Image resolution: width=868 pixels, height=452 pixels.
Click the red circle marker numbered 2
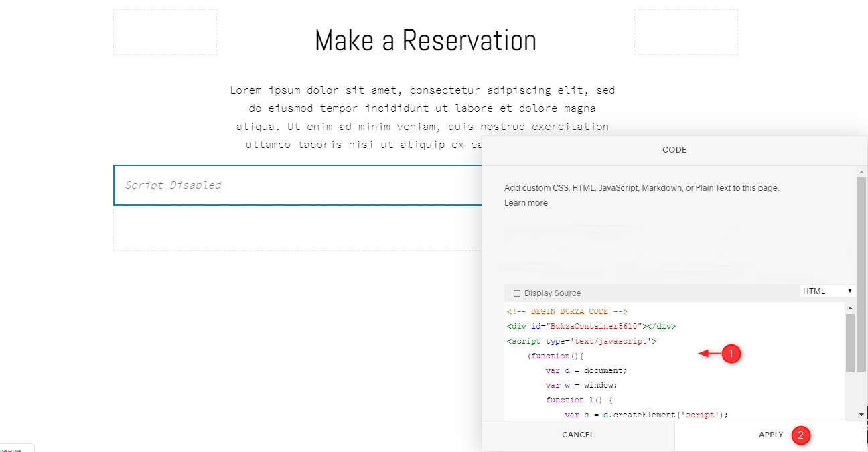point(800,435)
